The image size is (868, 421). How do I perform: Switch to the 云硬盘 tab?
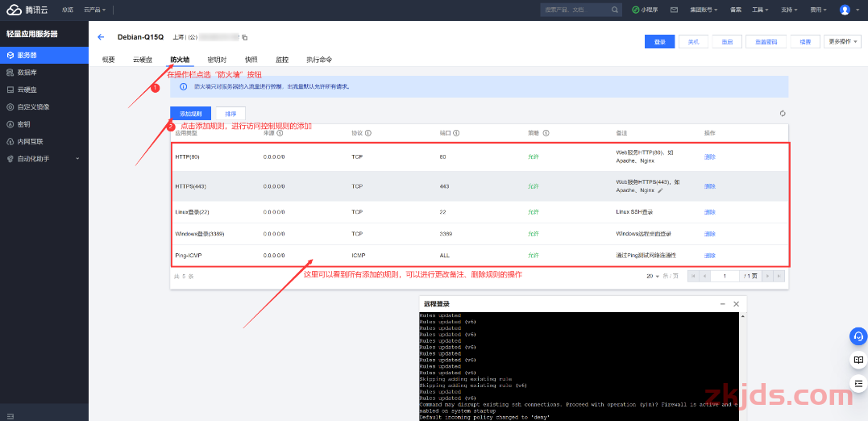point(143,59)
